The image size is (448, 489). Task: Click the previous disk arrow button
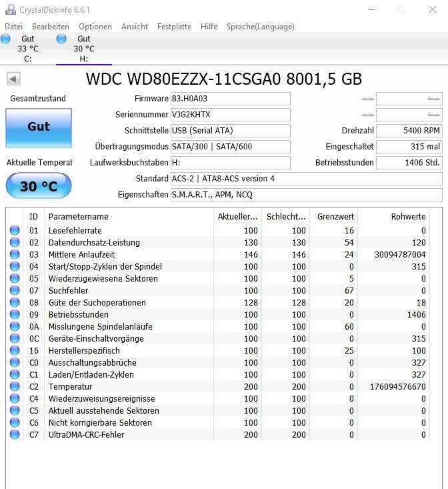coord(13,79)
